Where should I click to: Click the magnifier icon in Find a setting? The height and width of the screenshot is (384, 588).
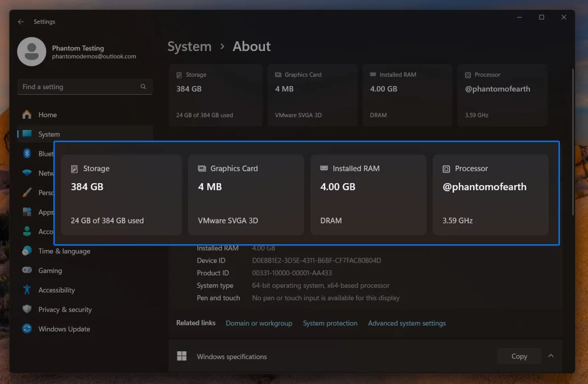[x=143, y=86]
